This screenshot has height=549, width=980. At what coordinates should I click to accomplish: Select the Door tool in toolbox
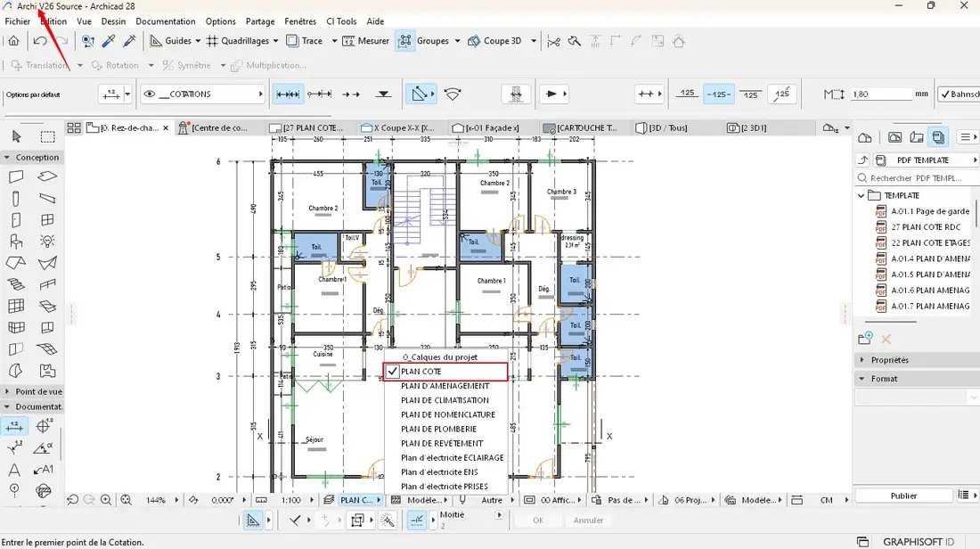(x=16, y=220)
